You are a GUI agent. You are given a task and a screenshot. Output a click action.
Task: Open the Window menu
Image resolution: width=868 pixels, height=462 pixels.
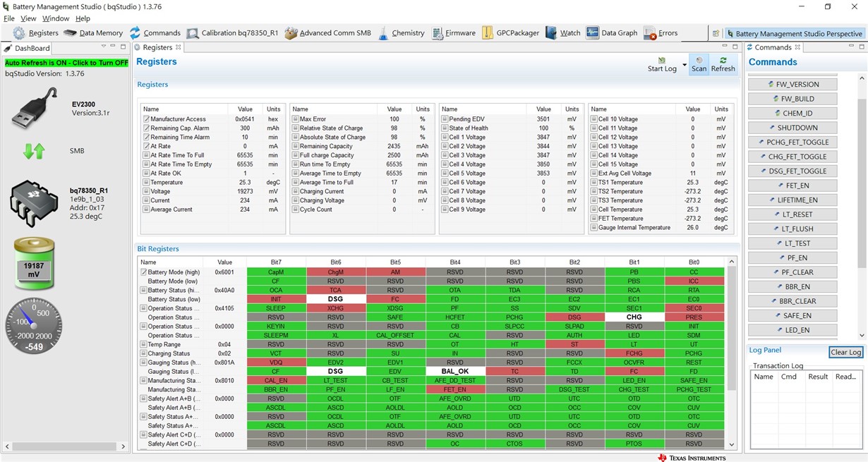pyautogui.click(x=56, y=18)
